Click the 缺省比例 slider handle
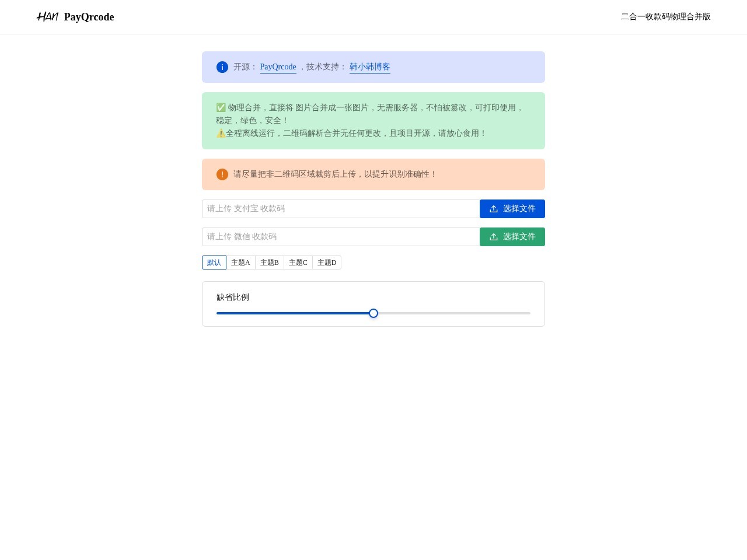 (x=373, y=313)
